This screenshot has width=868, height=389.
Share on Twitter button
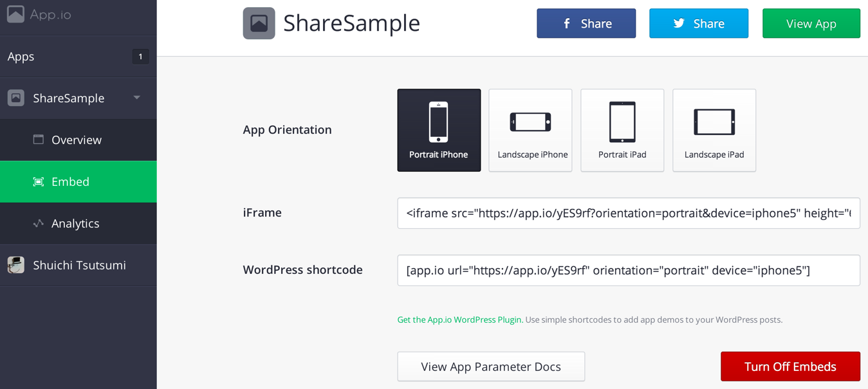point(699,24)
